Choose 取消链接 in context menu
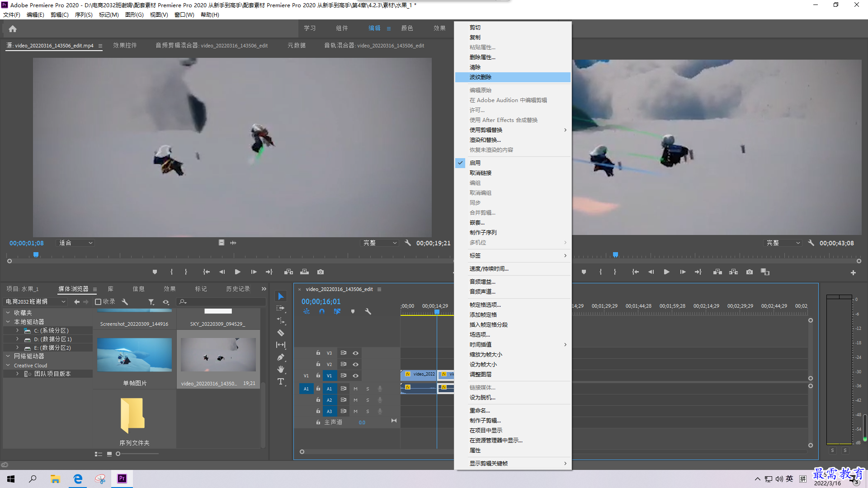The height and width of the screenshot is (488, 868). (513, 173)
